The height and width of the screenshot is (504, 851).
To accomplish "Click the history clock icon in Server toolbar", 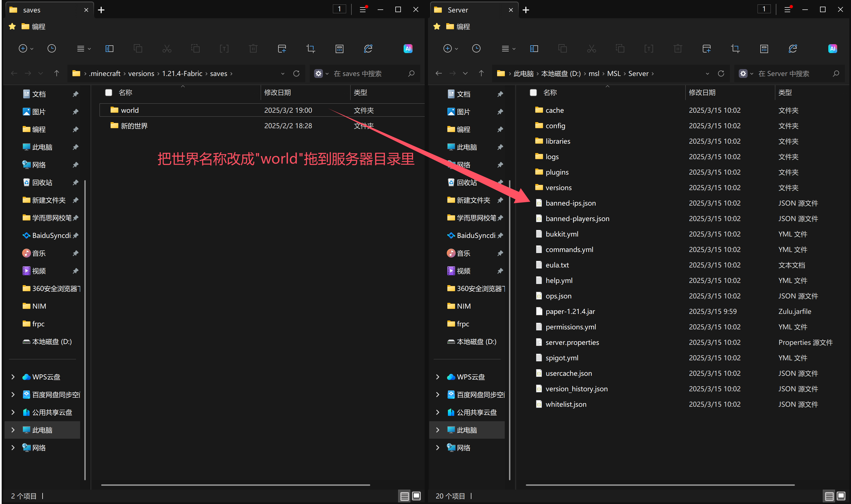I will point(476,49).
